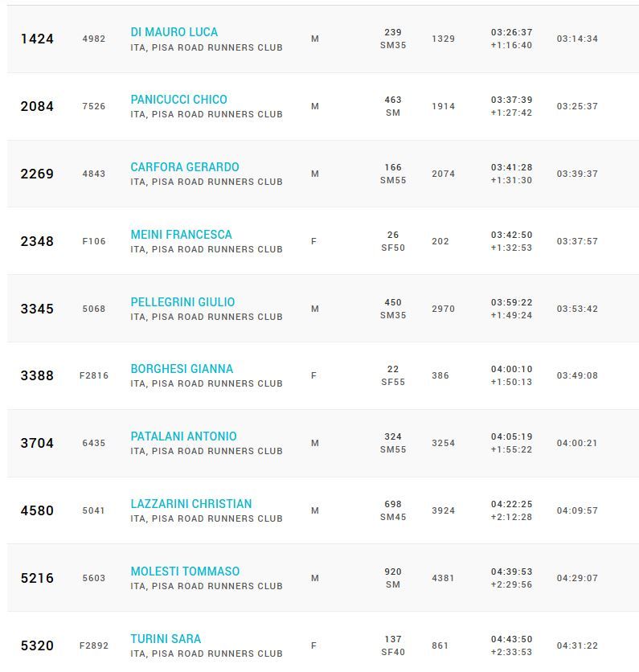Screen dimensions: 639x672
Task: Click overall position 1424
Action: tap(37, 39)
